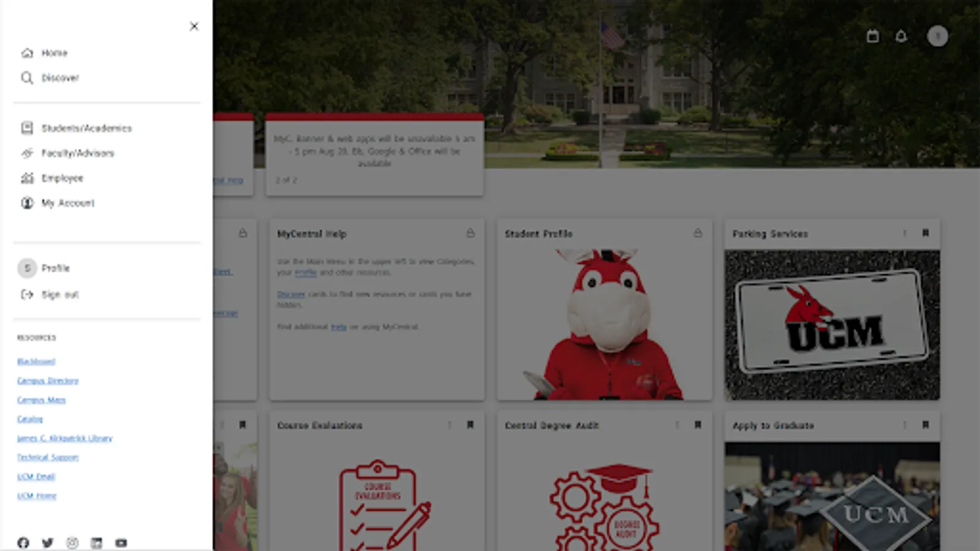This screenshot has height=551, width=980.
Task: Click the lock icon on Student Profile card
Action: pyautogui.click(x=698, y=233)
